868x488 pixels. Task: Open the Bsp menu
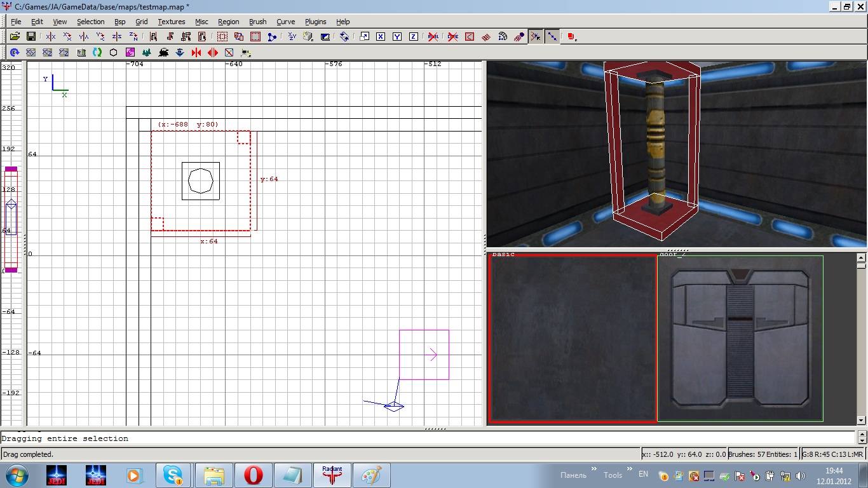(x=120, y=22)
